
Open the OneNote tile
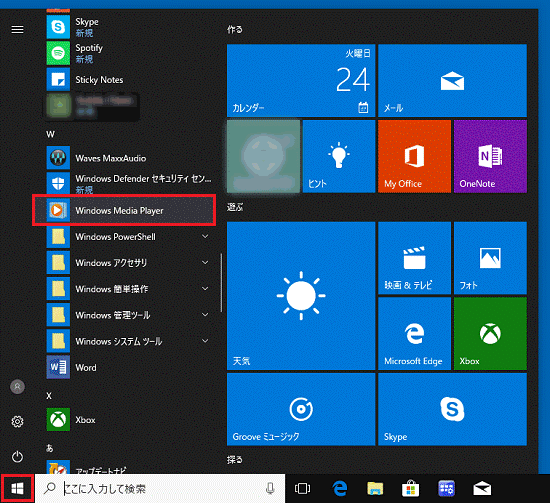(x=490, y=156)
